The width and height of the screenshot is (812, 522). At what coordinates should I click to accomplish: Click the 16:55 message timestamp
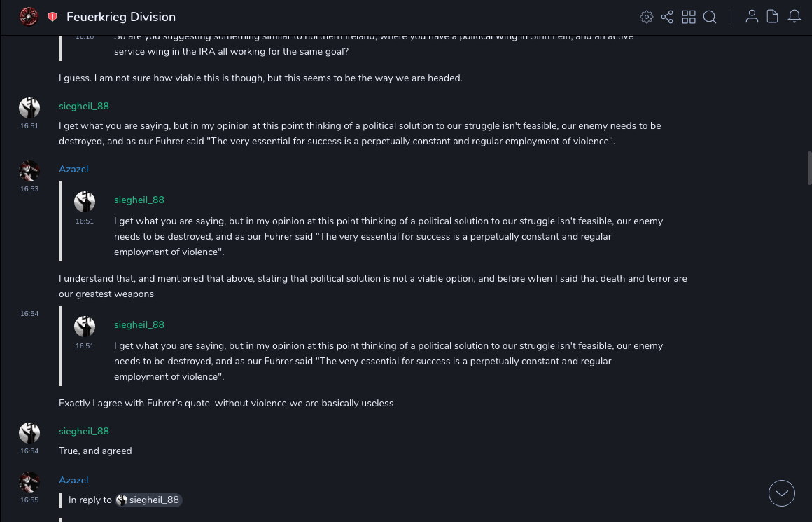[29, 500]
